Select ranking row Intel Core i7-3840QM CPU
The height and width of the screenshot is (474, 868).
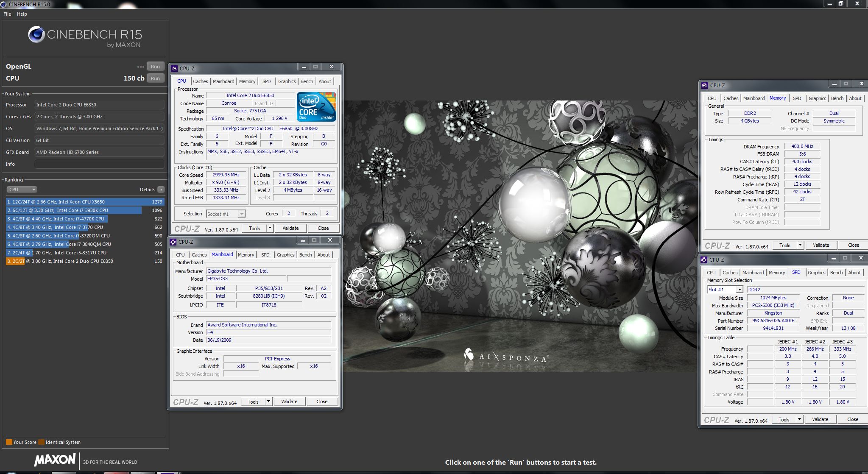click(85, 244)
